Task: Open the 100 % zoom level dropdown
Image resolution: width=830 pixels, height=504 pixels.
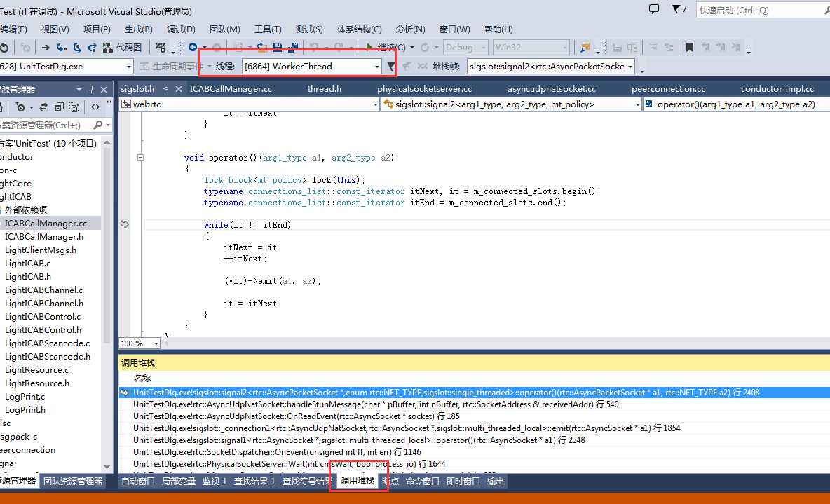Action: (x=140, y=343)
